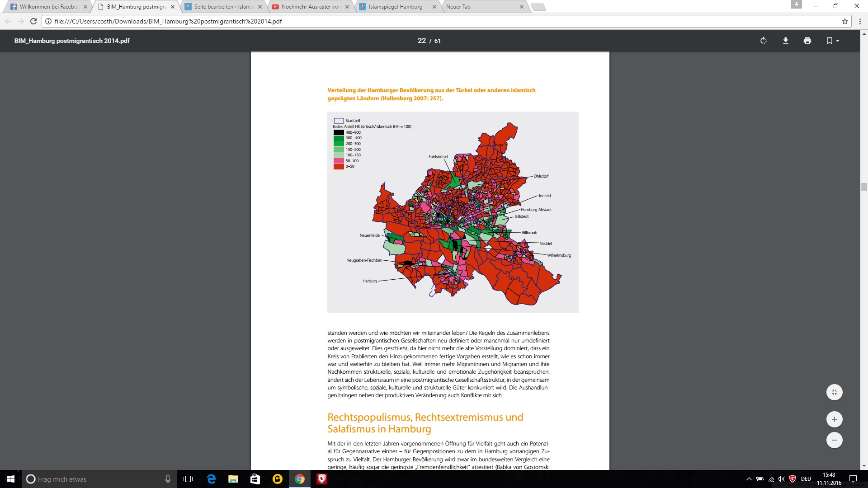Close the BIM_Hamburg PDF tab
This screenshot has height=488, width=868.
[173, 7]
